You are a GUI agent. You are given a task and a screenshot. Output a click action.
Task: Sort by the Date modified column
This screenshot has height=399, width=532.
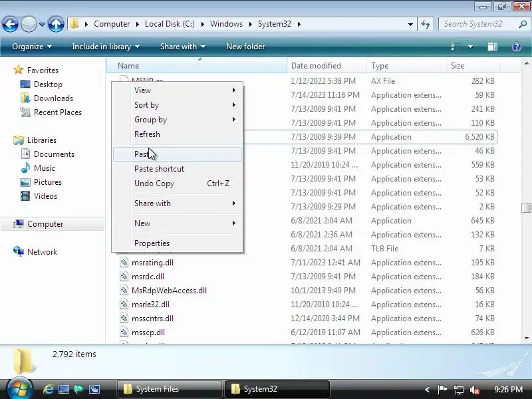[327, 66]
